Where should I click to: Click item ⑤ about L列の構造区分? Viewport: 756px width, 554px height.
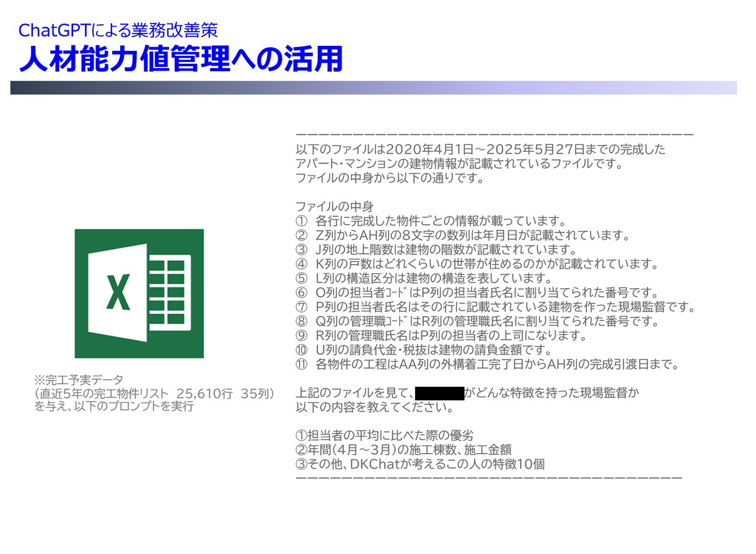[x=423, y=278]
